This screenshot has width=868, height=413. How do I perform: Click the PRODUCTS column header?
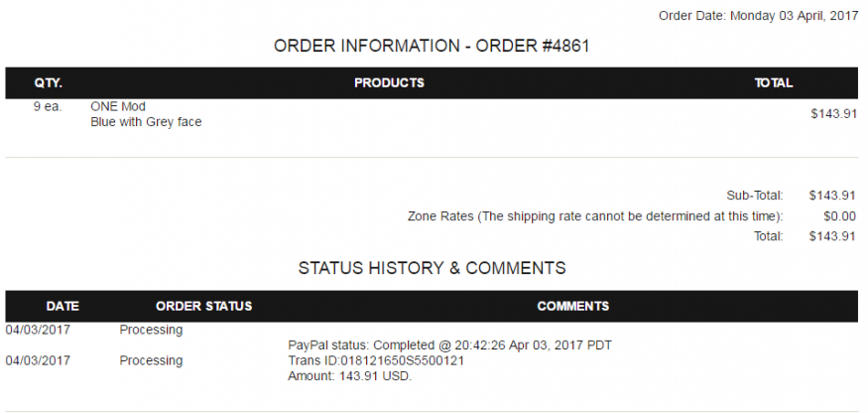point(389,83)
